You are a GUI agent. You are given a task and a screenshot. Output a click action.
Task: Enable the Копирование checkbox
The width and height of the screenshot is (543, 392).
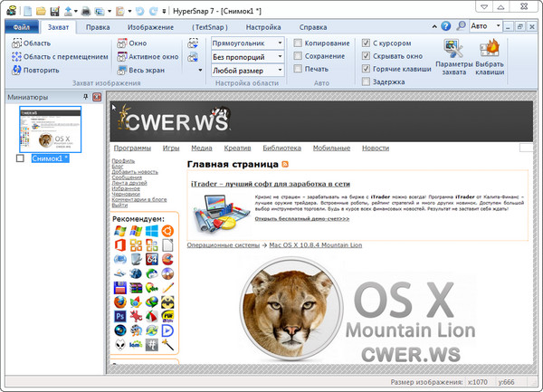coord(298,43)
